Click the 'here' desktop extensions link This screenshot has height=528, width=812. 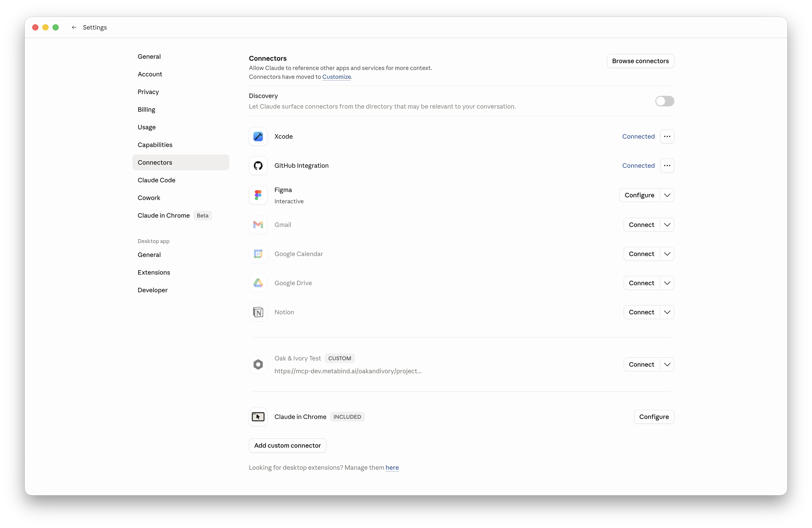coord(392,468)
